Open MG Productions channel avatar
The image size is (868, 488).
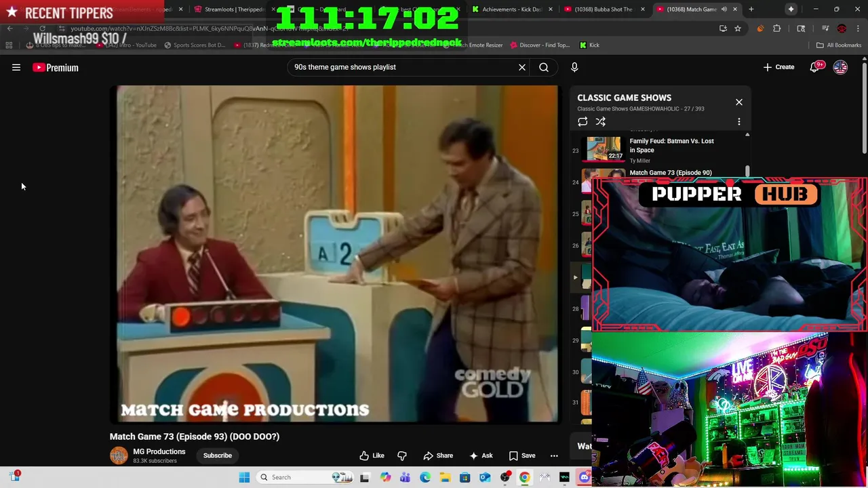(119, 455)
